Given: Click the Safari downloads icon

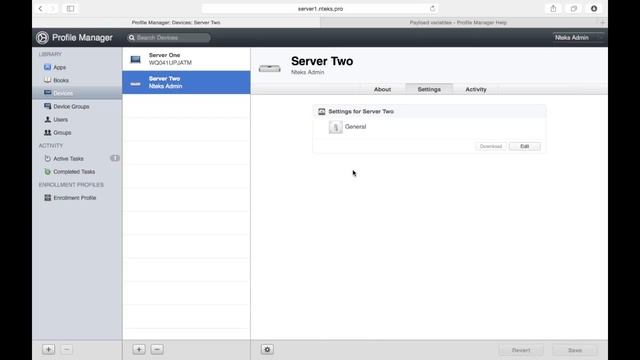Looking at the screenshot, I should [x=594, y=8].
